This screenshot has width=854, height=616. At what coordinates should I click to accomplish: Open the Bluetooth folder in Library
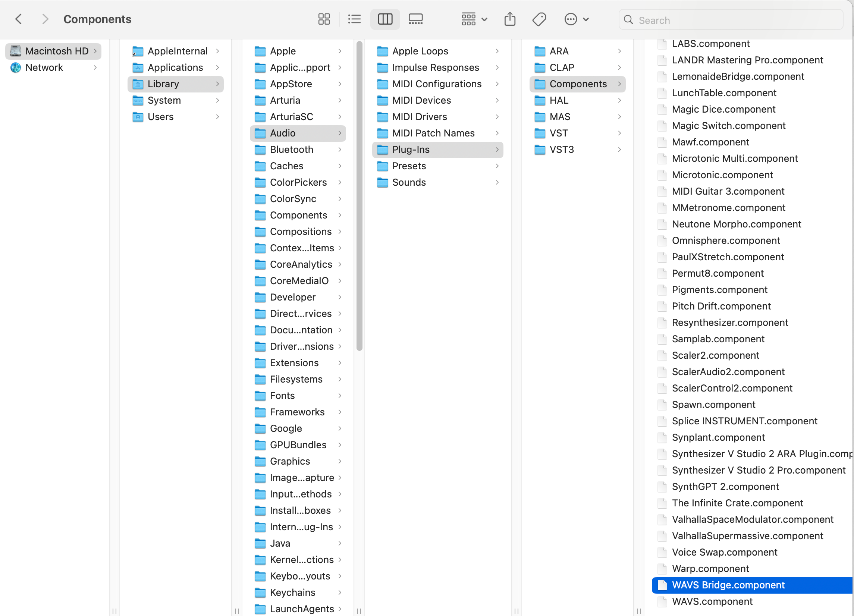[x=292, y=150]
